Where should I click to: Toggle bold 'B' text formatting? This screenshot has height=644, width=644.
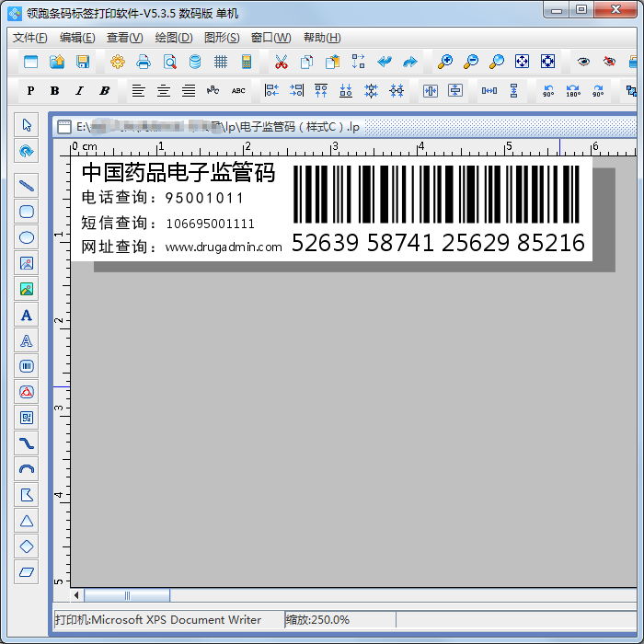pyautogui.click(x=54, y=90)
